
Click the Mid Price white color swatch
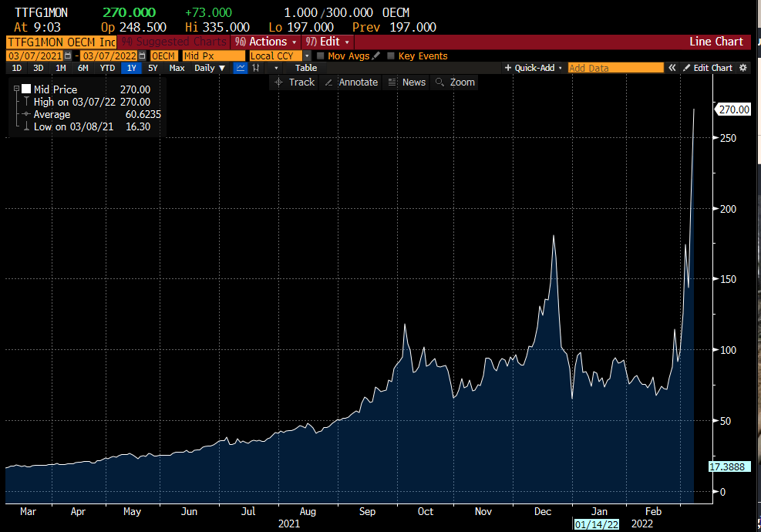pyautogui.click(x=26, y=89)
